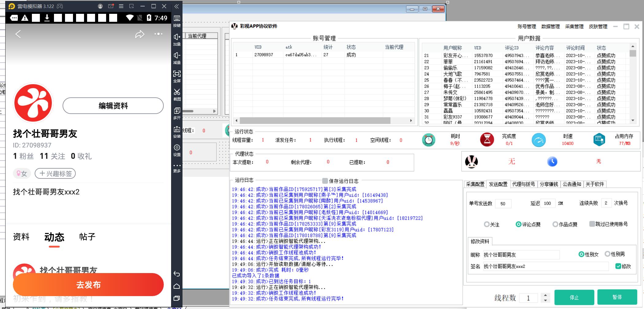Toggle emulator fullscreen icon
The height and width of the screenshot is (309, 644).
coord(177,74)
